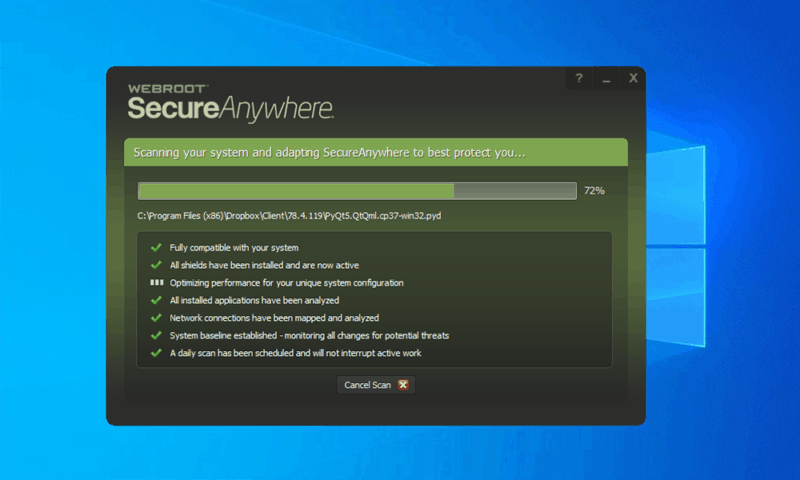Viewport: 800px width, 480px height.
Task: Click the Cancel Scan button
Action: (376, 385)
